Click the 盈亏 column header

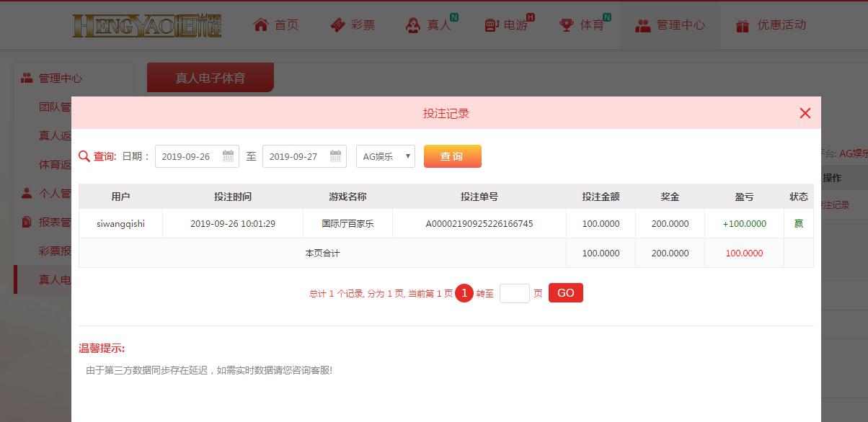(x=745, y=197)
